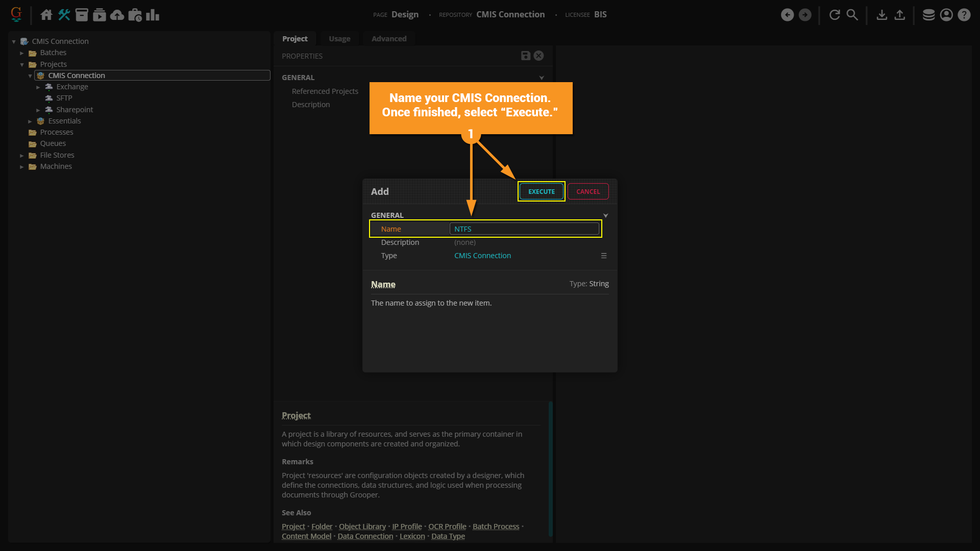Open the Design page tools icon
This screenshot has height=551, width=980.
pos(64,15)
